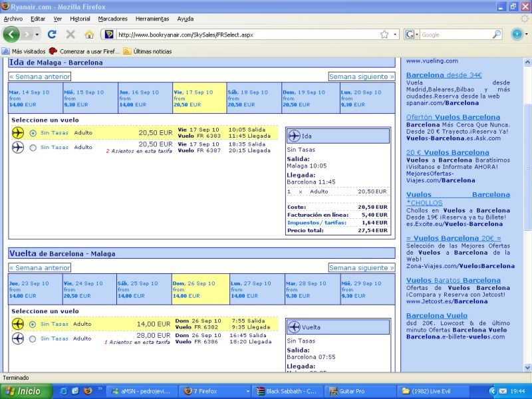Click the scrollbar down arrow
This screenshot has height=399, width=532.
[527, 368]
